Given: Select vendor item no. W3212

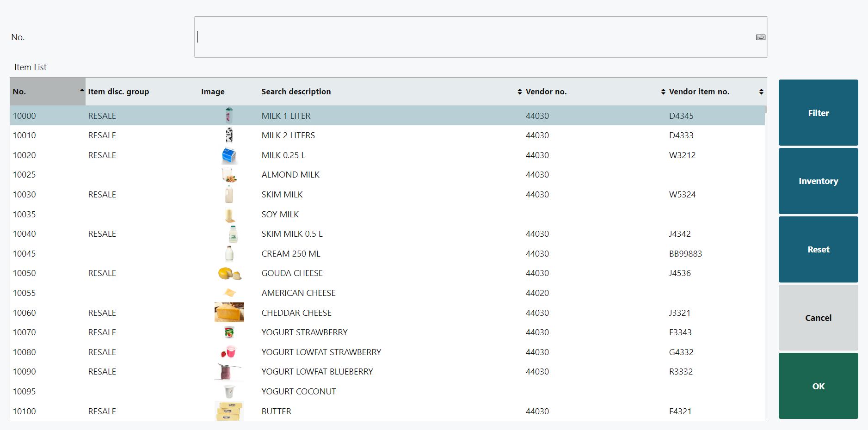Looking at the screenshot, I should [x=682, y=155].
